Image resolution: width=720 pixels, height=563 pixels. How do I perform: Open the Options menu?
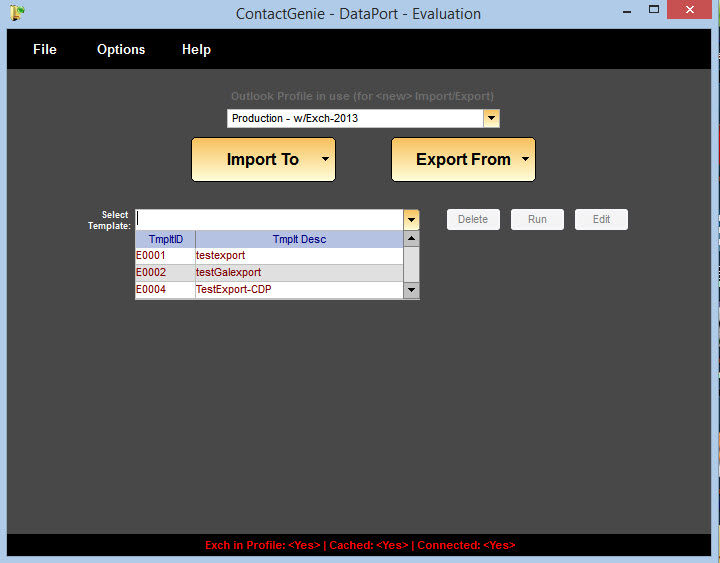tap(121, 49)
